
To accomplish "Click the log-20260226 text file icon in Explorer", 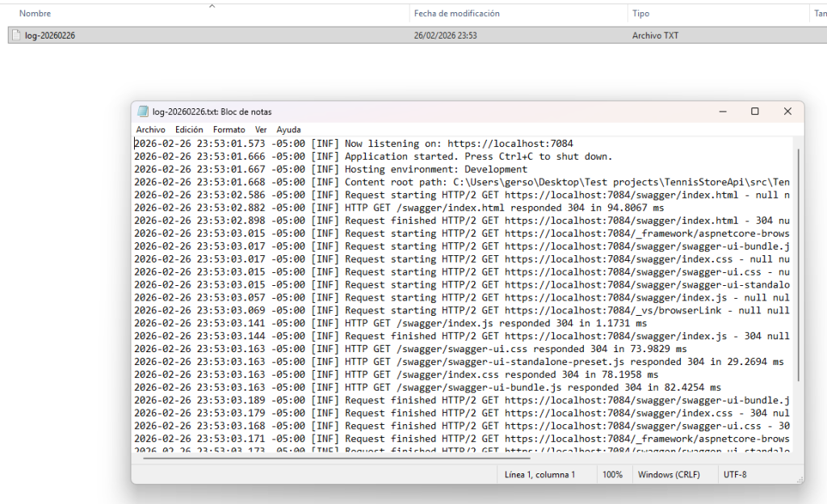I will (x=16, y=36).
